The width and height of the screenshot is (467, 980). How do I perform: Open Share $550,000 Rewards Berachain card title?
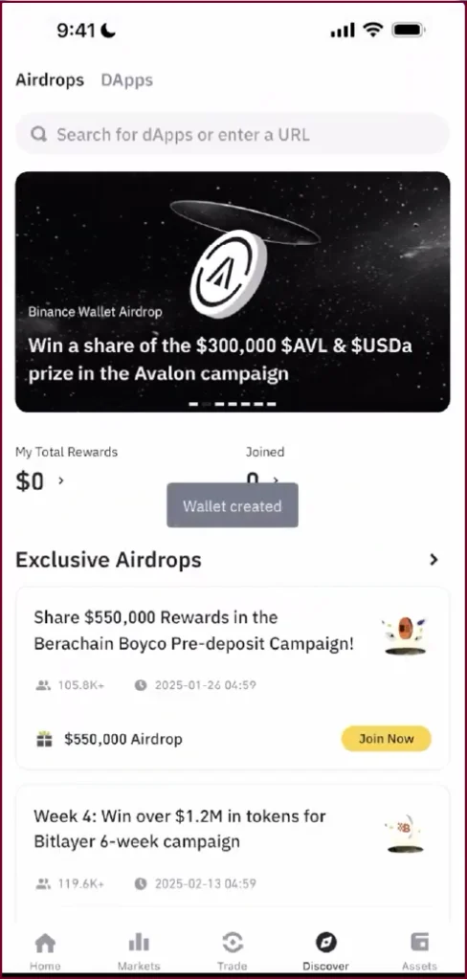194,630
